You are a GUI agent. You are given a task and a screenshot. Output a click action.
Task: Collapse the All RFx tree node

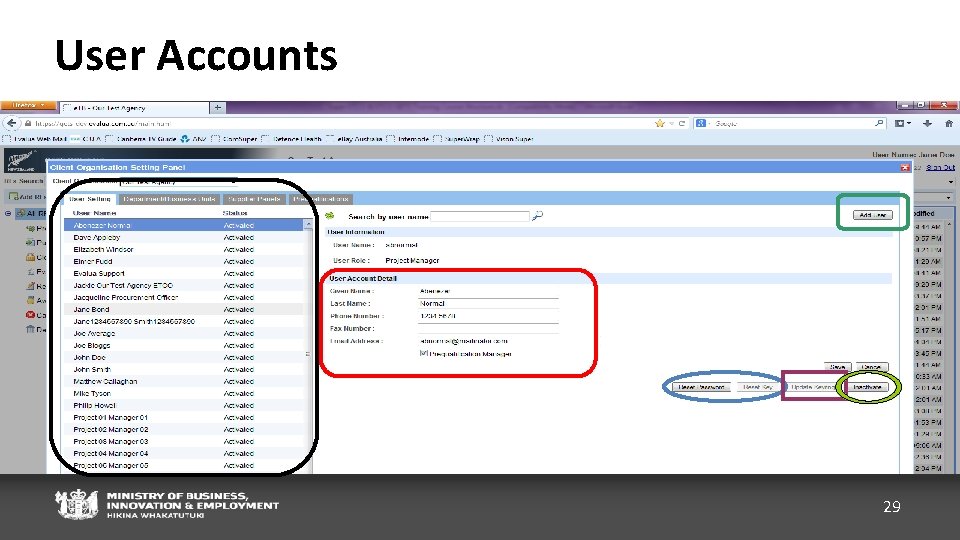[x=8, y=214]
